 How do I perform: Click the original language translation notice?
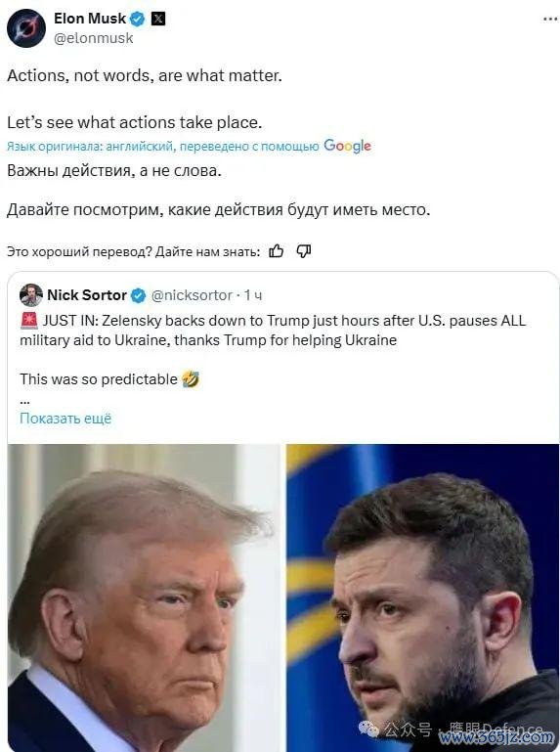click(x=163, y=147)
